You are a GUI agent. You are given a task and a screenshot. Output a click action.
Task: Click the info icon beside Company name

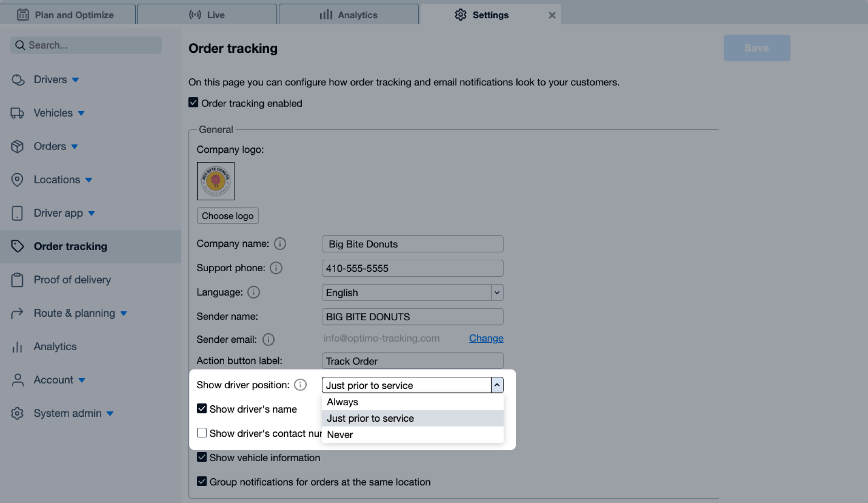tap(280, 244)
